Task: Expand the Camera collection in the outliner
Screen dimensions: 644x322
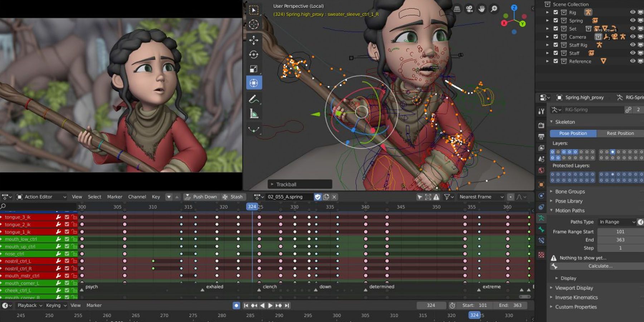Action: pos(547,36)
